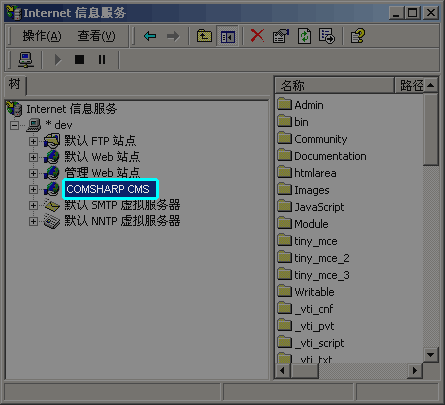Click the red Delete X icon
Screen dimensions: 445x405
(x=257, y=36)
